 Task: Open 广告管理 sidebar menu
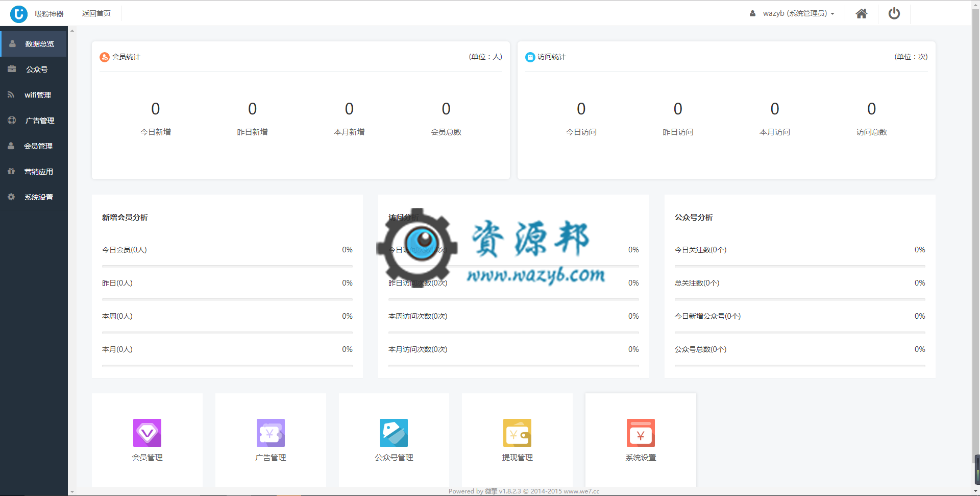coord(34,121)
